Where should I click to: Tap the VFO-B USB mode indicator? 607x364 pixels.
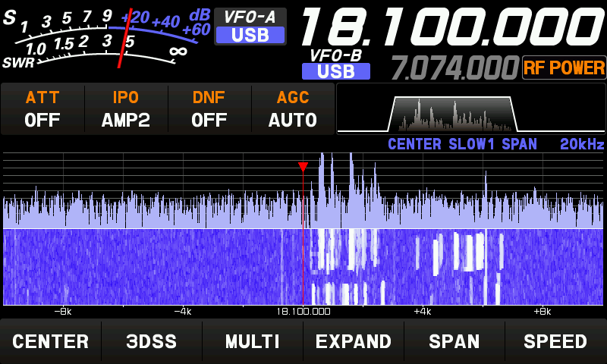(x=335, y=71)
